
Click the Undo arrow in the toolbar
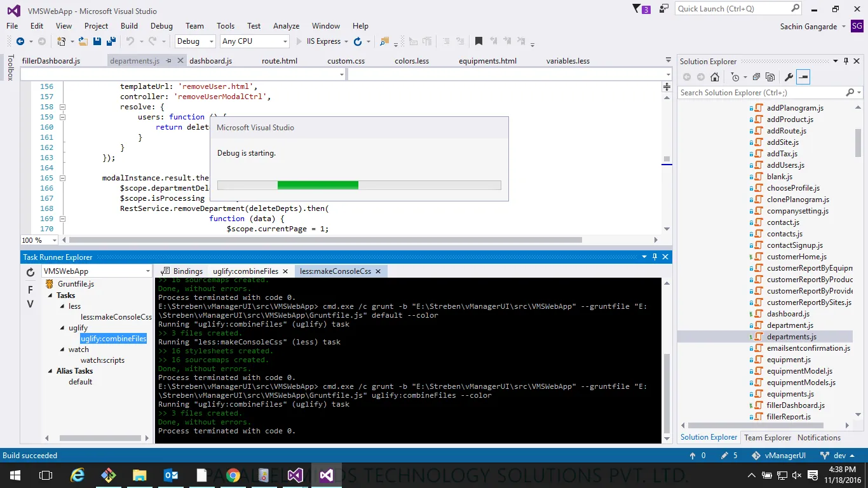click(x=130, y=41)
